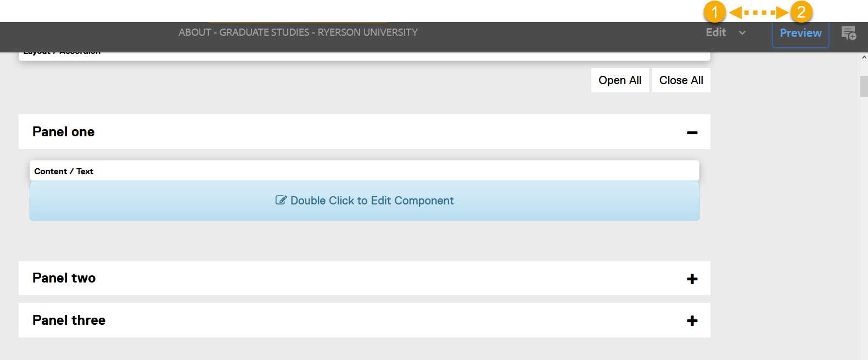868x360 pixels.
Task: Switch to Preview mode
Action: pos(800,33)
